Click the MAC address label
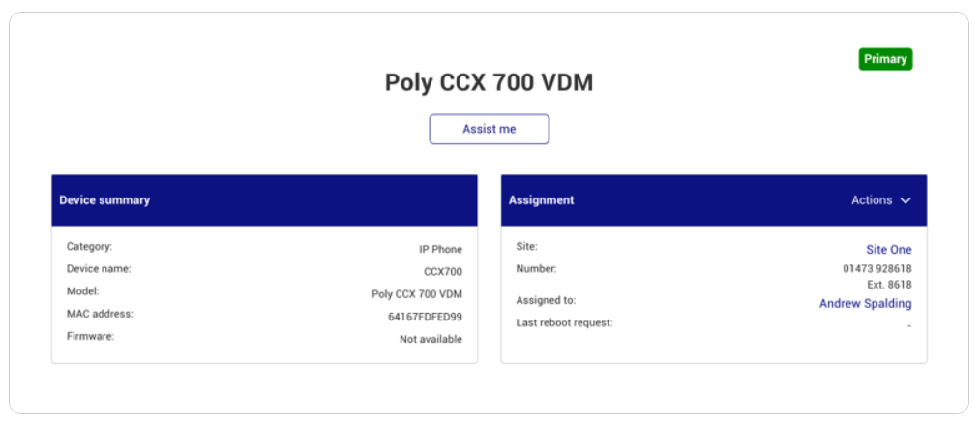 100,314
